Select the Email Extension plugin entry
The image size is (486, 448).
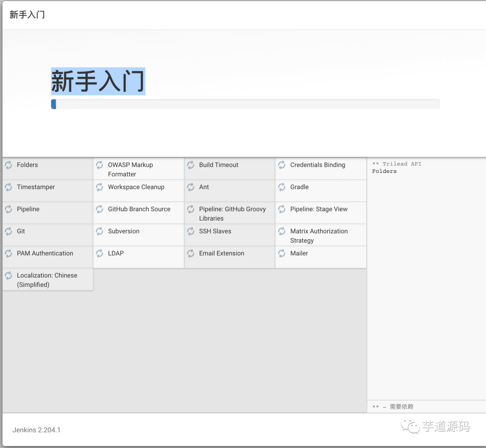221,253
